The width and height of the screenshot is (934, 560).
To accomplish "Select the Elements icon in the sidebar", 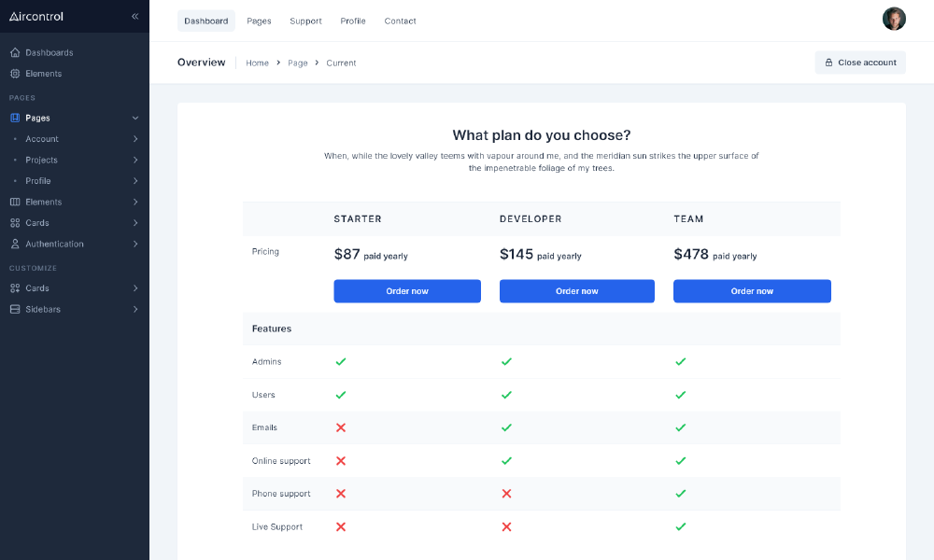I will [x=13, y=73].
